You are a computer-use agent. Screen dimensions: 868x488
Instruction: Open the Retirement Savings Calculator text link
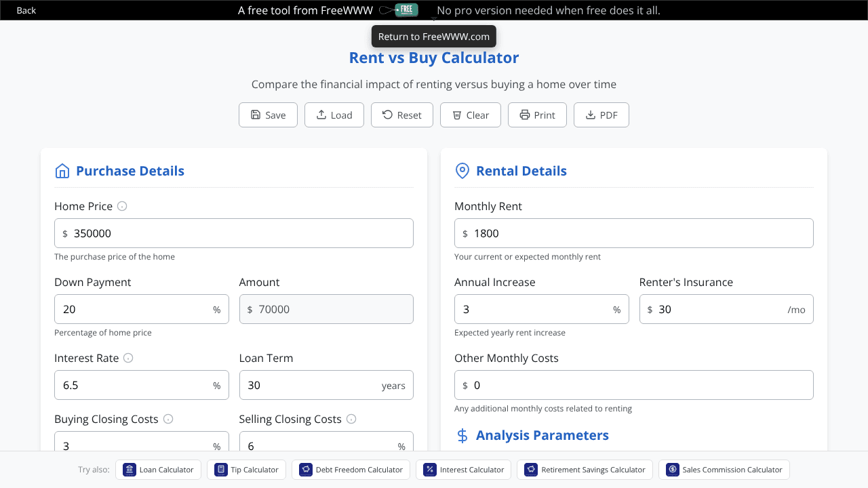pos(593,470)
